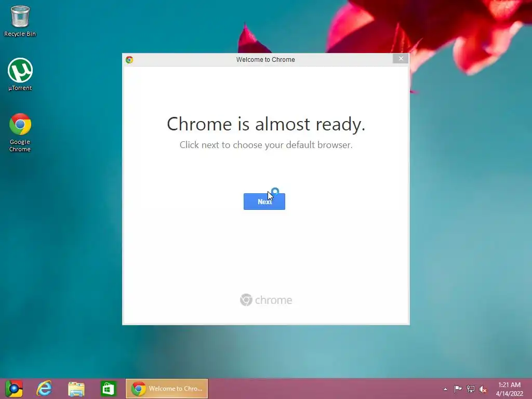The image size is (532, 399).
Task: Open File Explorer from the taskbar
Action: pos(76,389)
